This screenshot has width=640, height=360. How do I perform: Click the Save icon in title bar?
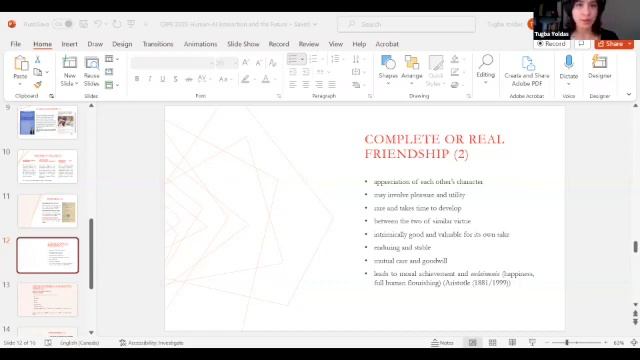(84, 24)
